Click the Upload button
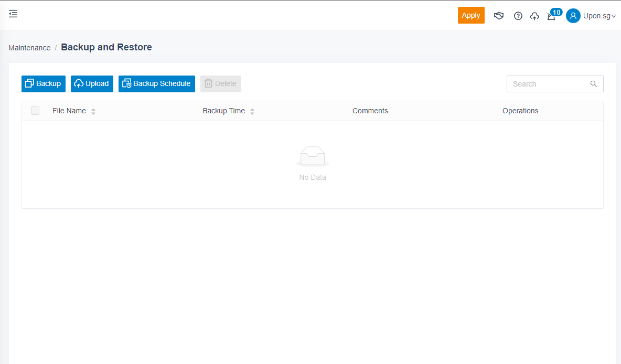The image size is (621, 364). (x=92, y=84)
